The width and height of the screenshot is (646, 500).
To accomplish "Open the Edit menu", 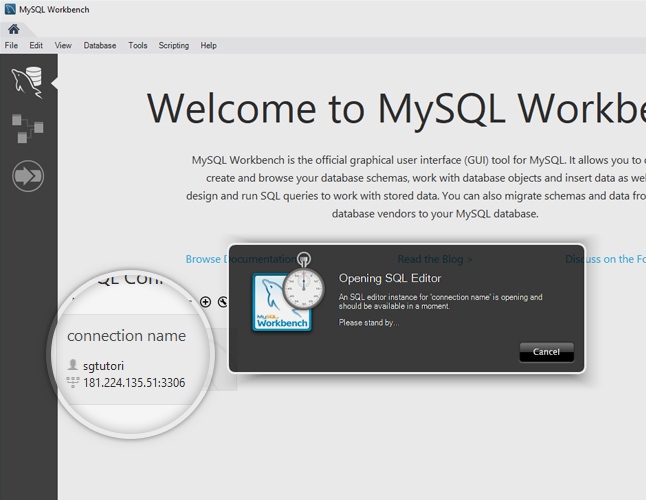I will [36, 45].
